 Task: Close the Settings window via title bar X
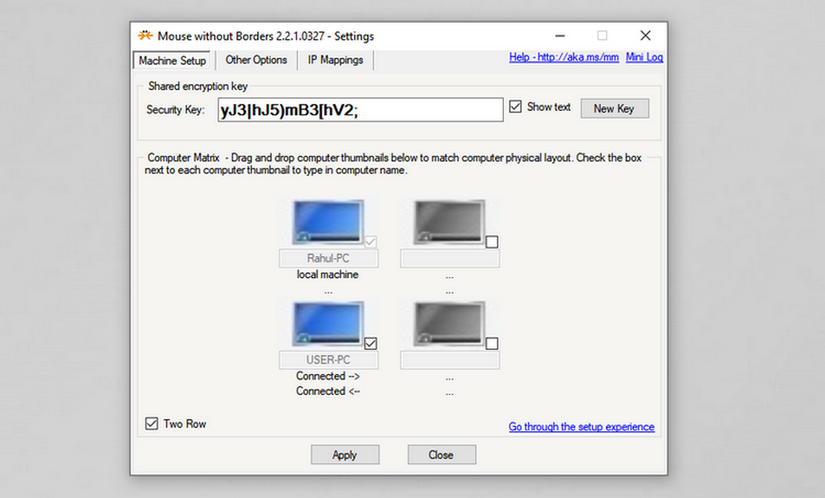(646, 36)
